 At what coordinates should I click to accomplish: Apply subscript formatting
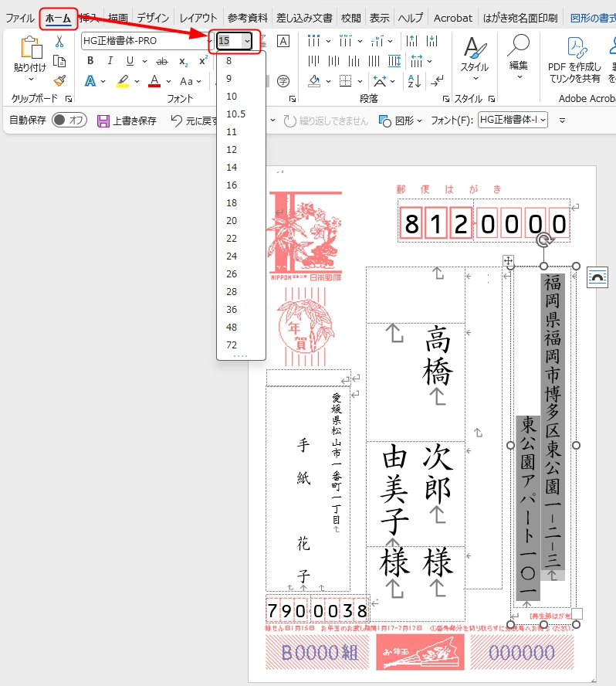184,61
